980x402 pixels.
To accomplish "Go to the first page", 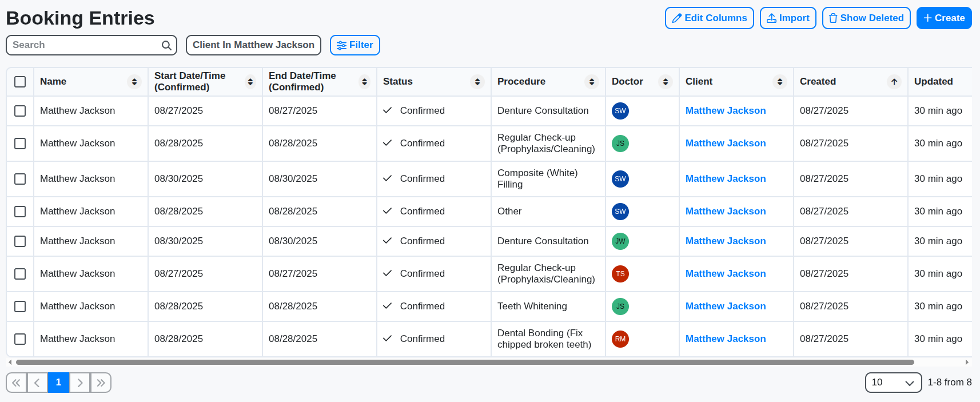I will coord(17,383).
